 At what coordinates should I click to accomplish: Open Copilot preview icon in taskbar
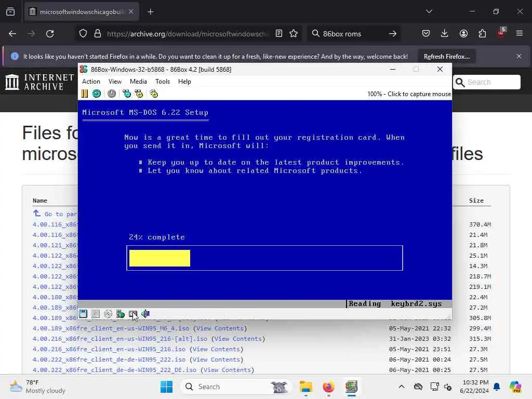pos(515,387)
